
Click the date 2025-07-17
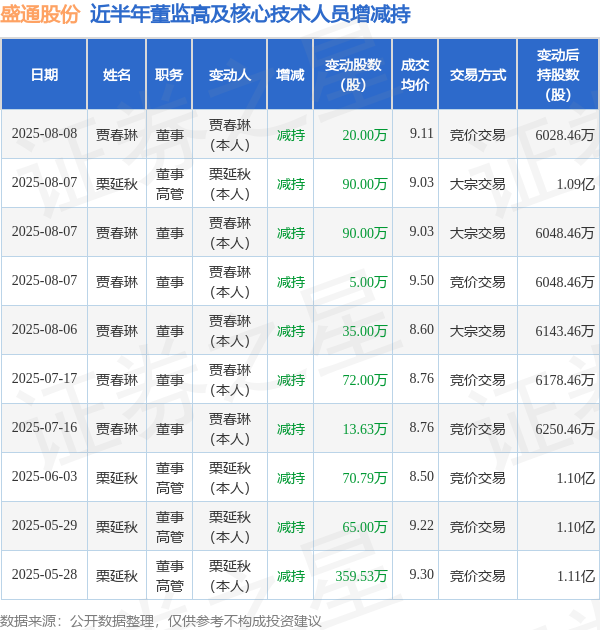point(44,378)
